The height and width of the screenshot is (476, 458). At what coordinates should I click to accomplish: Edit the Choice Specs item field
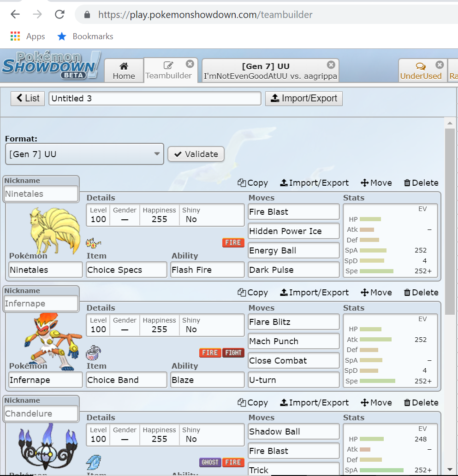point(126,270)
